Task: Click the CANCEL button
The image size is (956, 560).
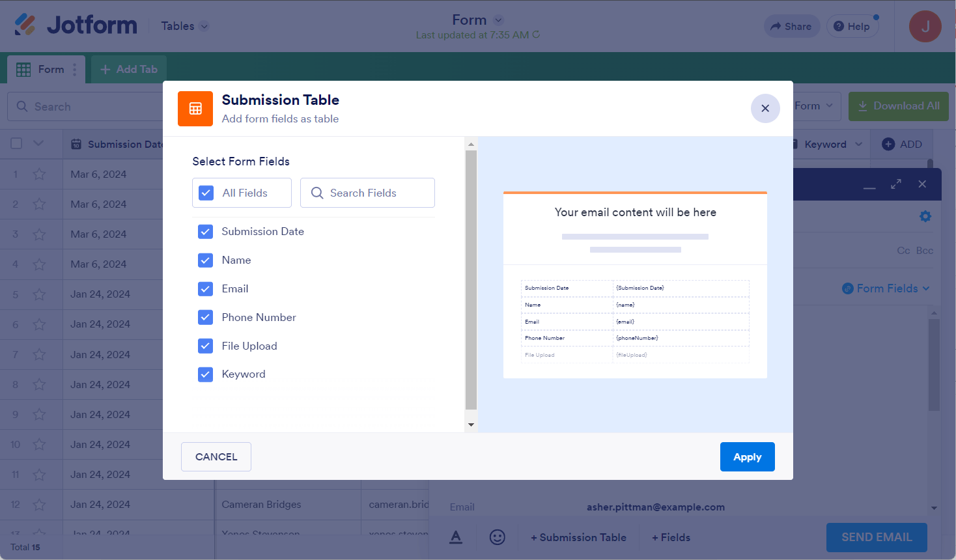Action: (x=216, y=457)
